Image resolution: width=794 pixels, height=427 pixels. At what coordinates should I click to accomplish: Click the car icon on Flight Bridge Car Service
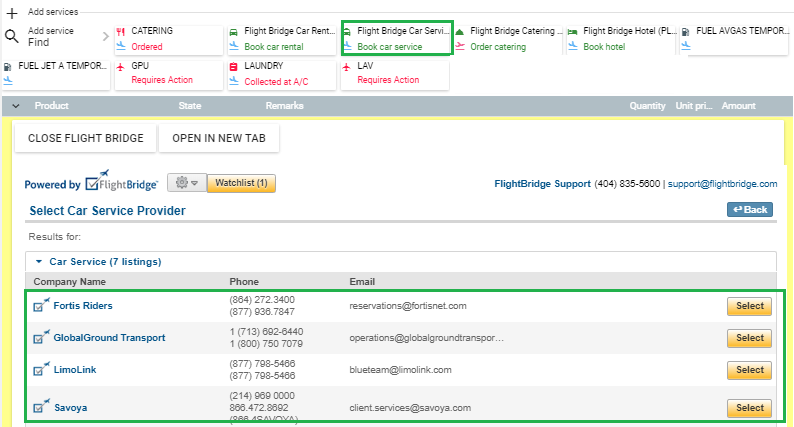click(x=347, y=32)
